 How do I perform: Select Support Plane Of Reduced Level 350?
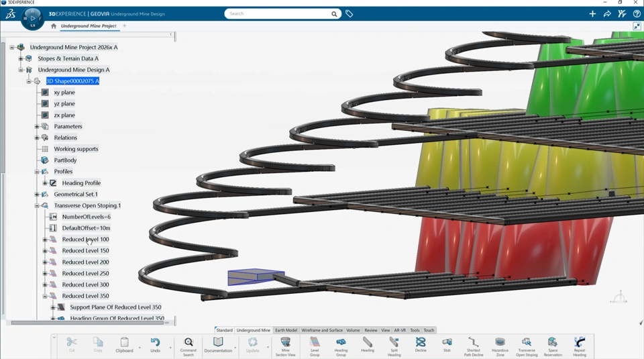[x=115, y=307]
